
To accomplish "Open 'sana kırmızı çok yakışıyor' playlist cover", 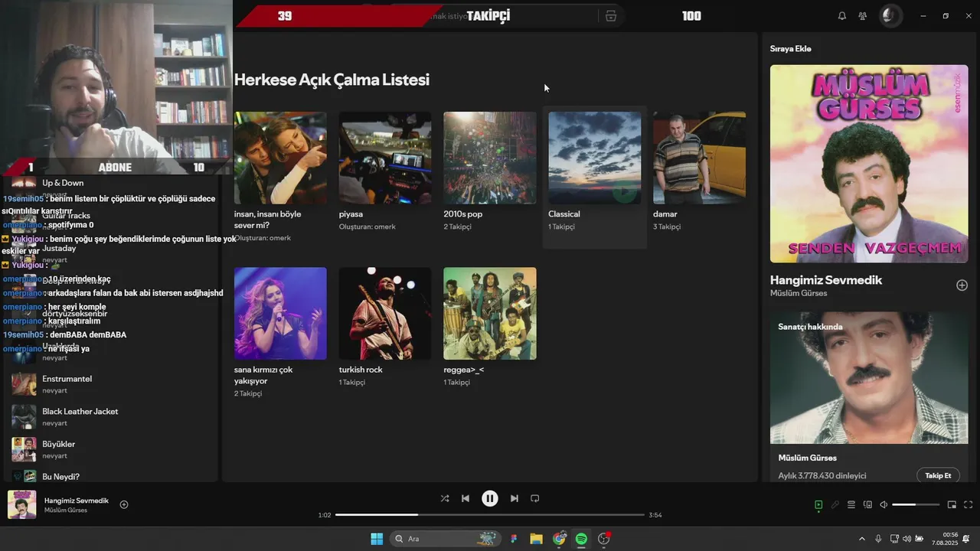I will coord(280,313).
